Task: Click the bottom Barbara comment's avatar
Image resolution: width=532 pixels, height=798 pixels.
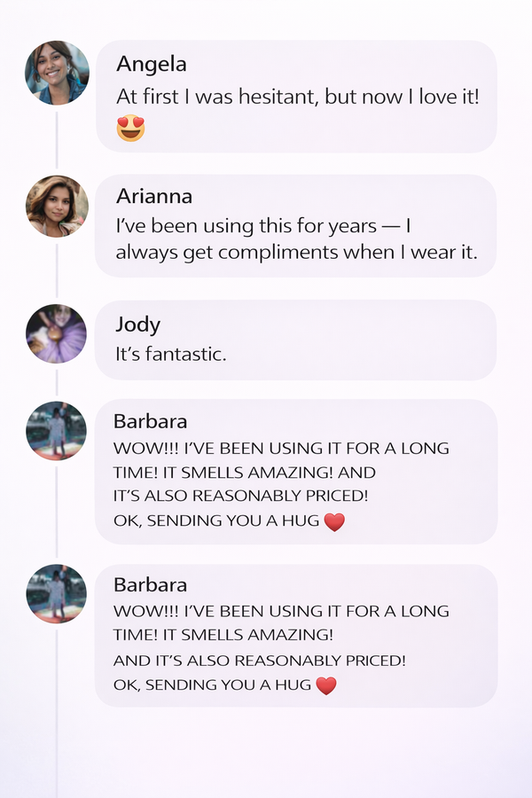Action: point(57,594)
